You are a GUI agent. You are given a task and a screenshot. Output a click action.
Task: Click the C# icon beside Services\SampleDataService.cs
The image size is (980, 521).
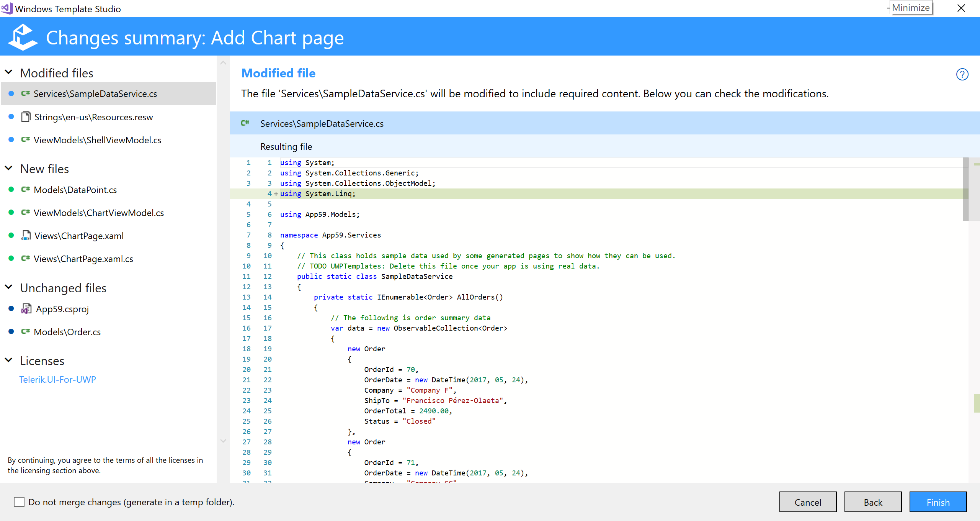coord(25,93)
